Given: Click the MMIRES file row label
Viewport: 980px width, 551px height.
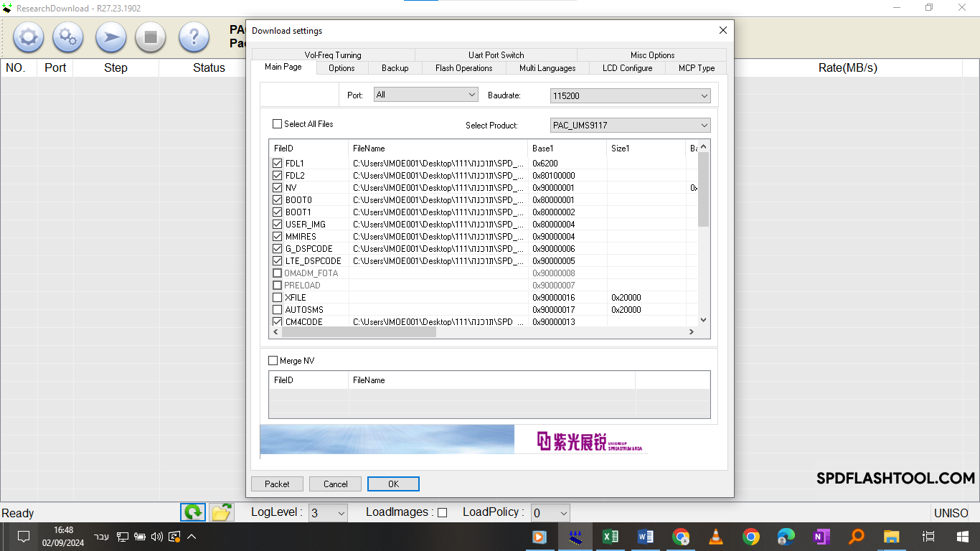Looking at the screenshot, I should (301, 237).
